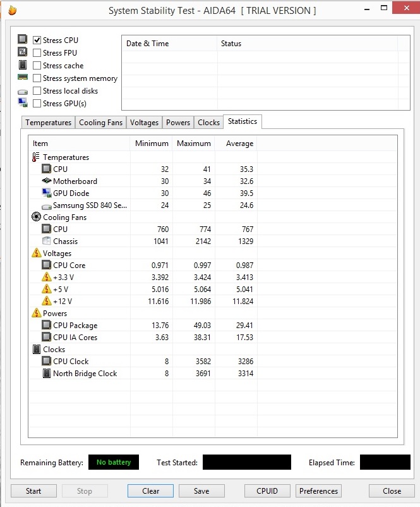
Task: Click the GPU Diode monitor icon
Action: (x=47, y=193)
